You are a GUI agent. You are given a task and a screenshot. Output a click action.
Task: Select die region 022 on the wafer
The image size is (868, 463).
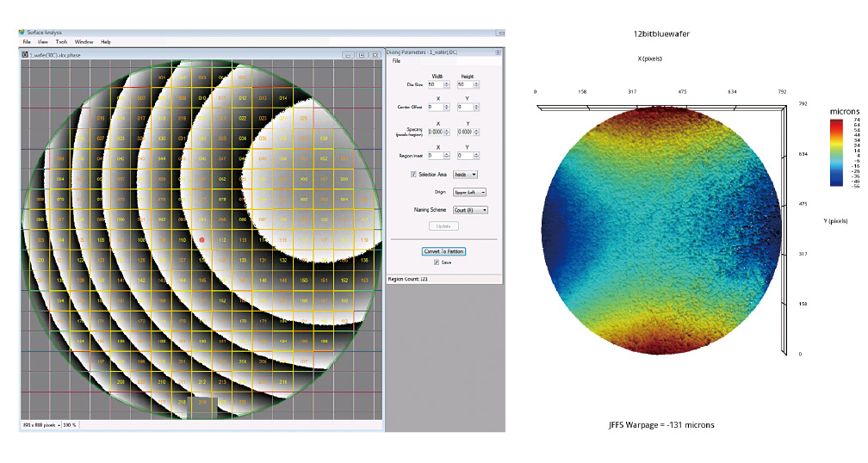243,119
